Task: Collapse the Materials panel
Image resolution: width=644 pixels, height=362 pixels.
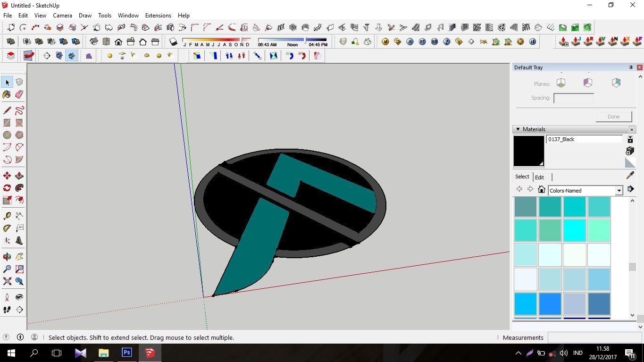Action: [518, 129]
